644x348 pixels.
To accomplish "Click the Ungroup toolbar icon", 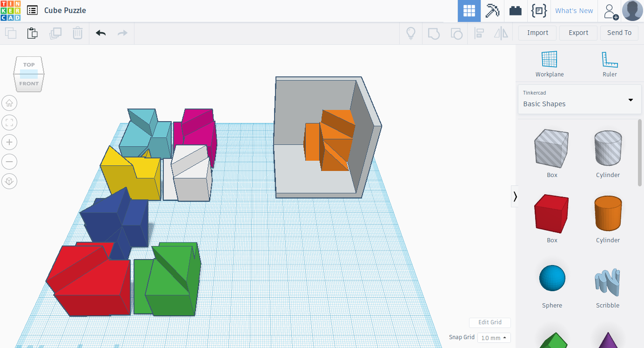I will click(456, 33).
